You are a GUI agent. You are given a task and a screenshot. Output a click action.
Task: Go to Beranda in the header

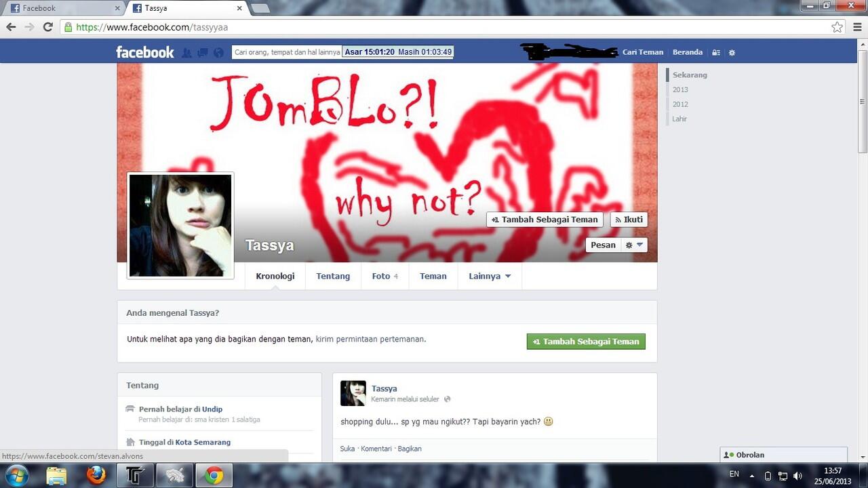(x=687, y=52)
